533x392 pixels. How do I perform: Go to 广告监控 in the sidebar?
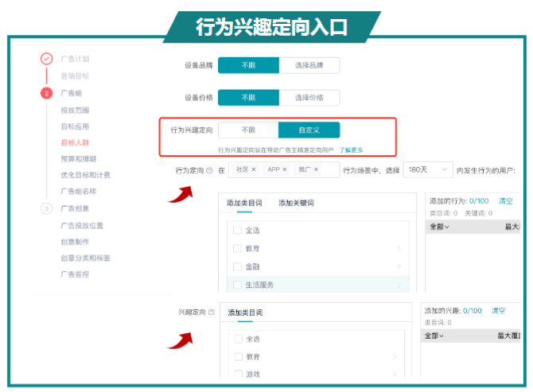click(75, 274)
